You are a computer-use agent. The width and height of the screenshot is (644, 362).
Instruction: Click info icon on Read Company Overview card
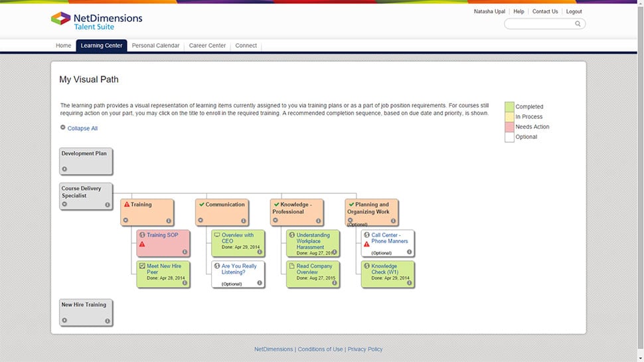coord(335,283)
